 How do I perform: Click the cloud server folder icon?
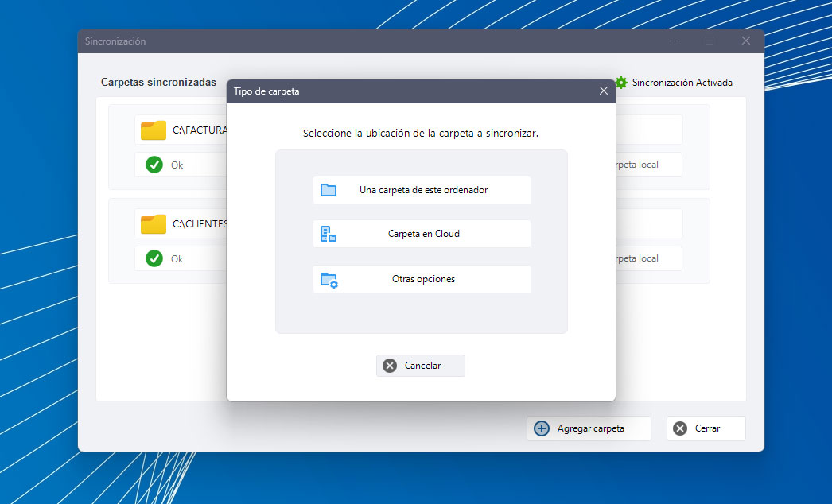coord(329,234)
